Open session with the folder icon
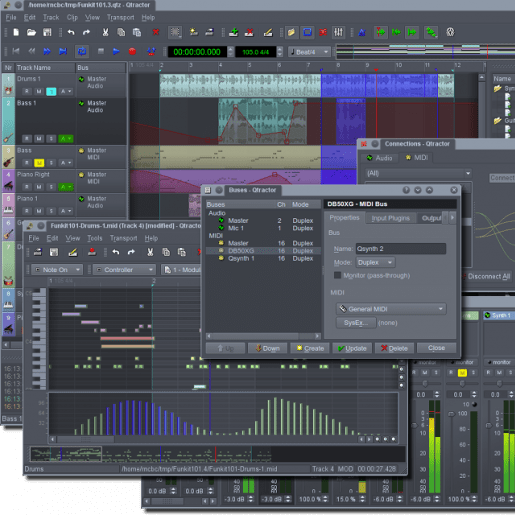The height and width of the screenshot is (515, 515). [x=31, y=32]
